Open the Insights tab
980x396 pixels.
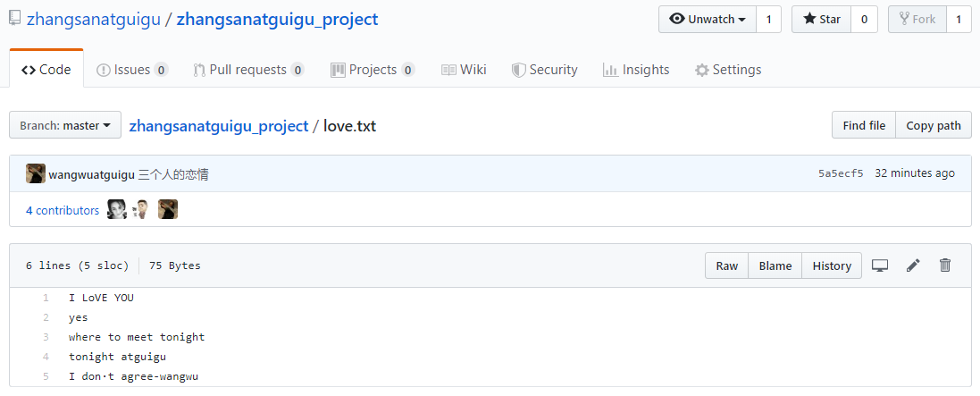click(x=636, y=70)
